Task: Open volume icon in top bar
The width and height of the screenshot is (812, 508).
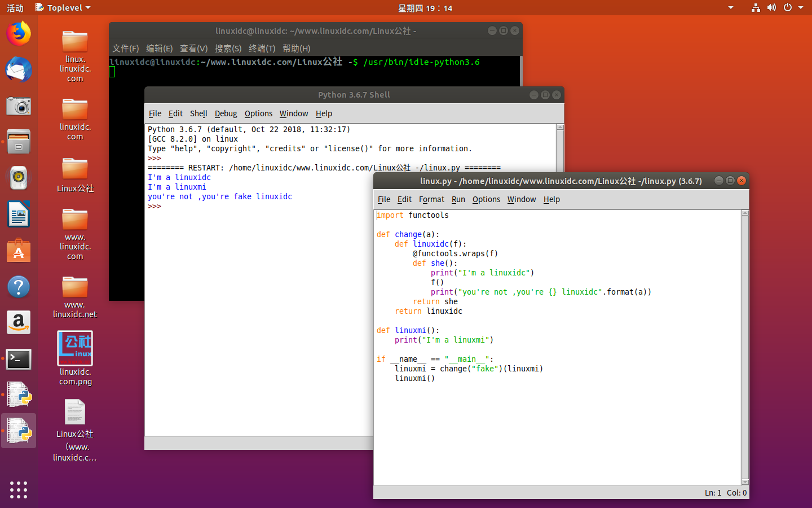Action: click(771, 7)
